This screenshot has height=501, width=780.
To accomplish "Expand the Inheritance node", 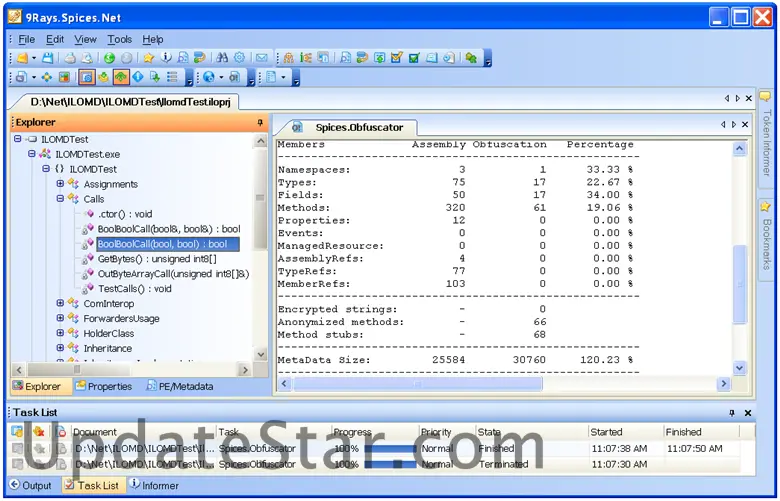I will pos(60,348).
